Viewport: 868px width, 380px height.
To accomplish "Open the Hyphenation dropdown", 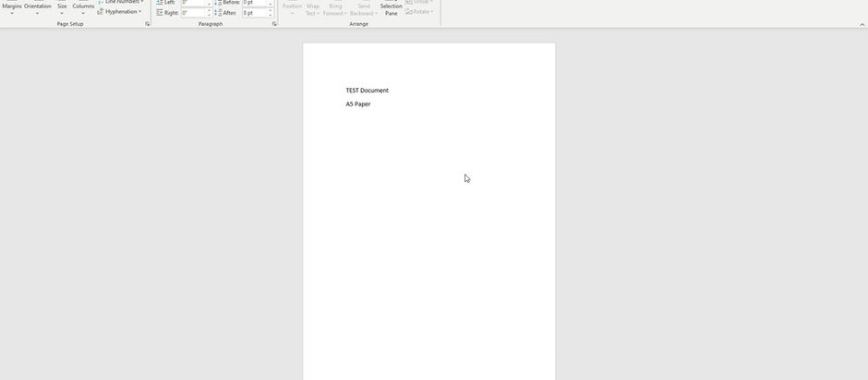I will [x=119, y=12].
